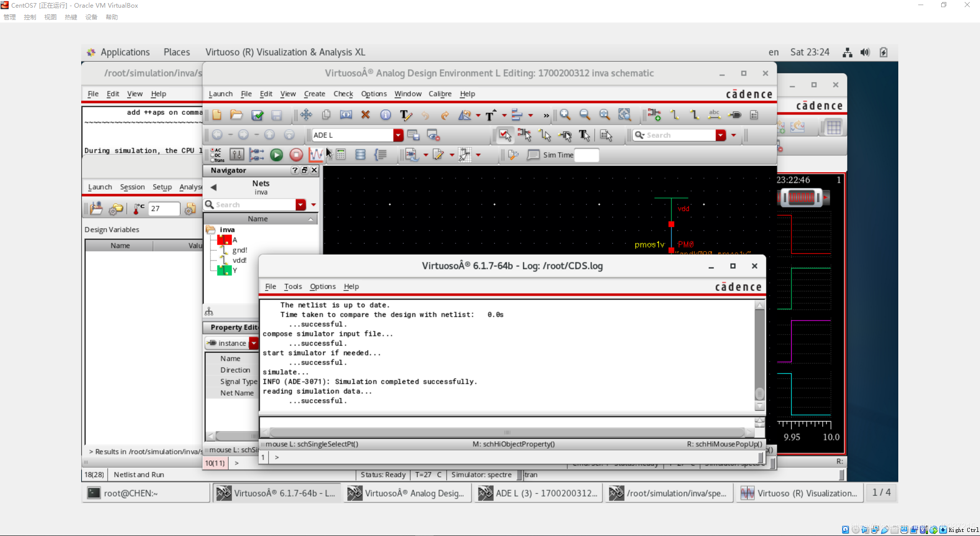
Task: Open the ADE L workspace dropdown
Action: [398, 135]
